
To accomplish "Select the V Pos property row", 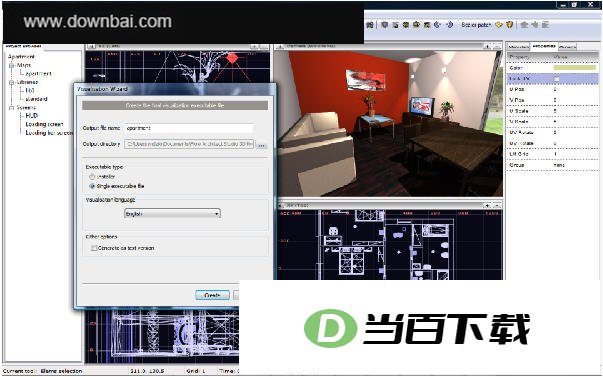I will click(x=552, y=100).
